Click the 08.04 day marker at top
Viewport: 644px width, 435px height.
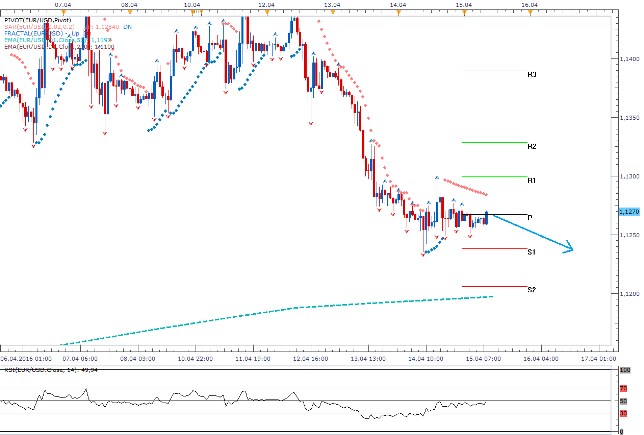[x=130, y=4]
